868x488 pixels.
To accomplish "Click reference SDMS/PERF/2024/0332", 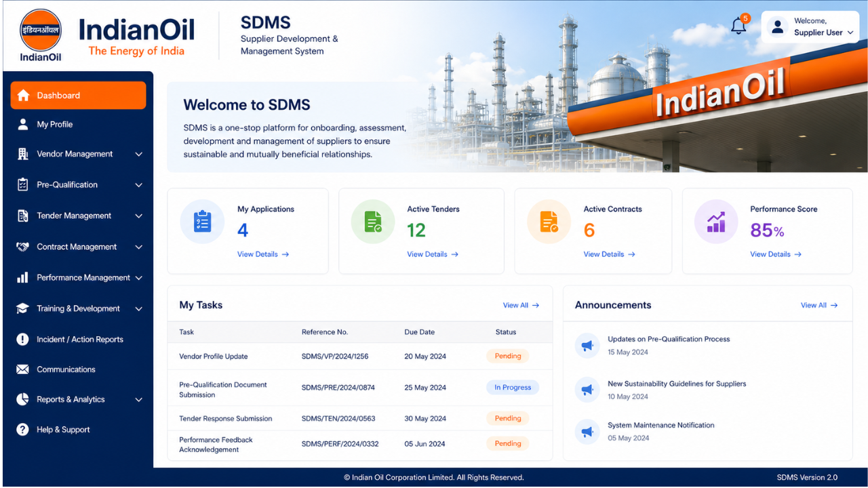I will click(x=340, y=444).
